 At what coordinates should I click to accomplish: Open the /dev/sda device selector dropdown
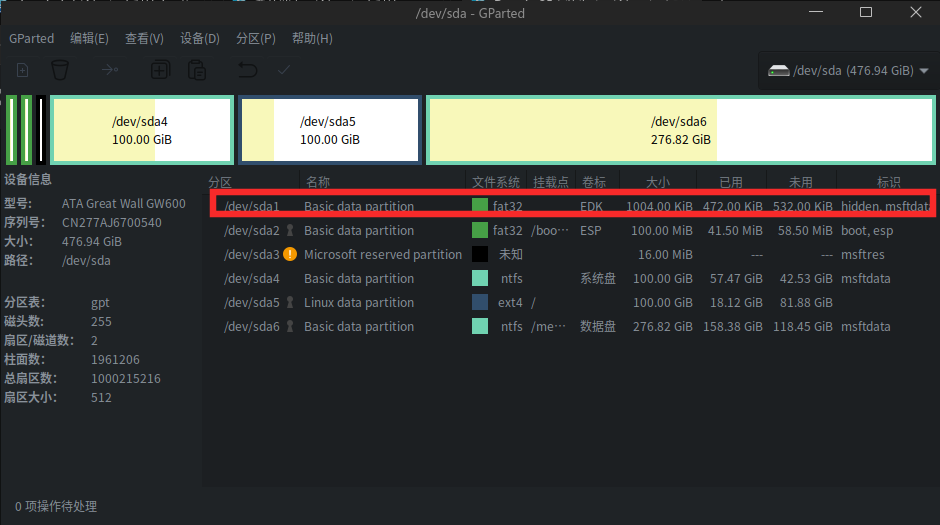[849, 71]
